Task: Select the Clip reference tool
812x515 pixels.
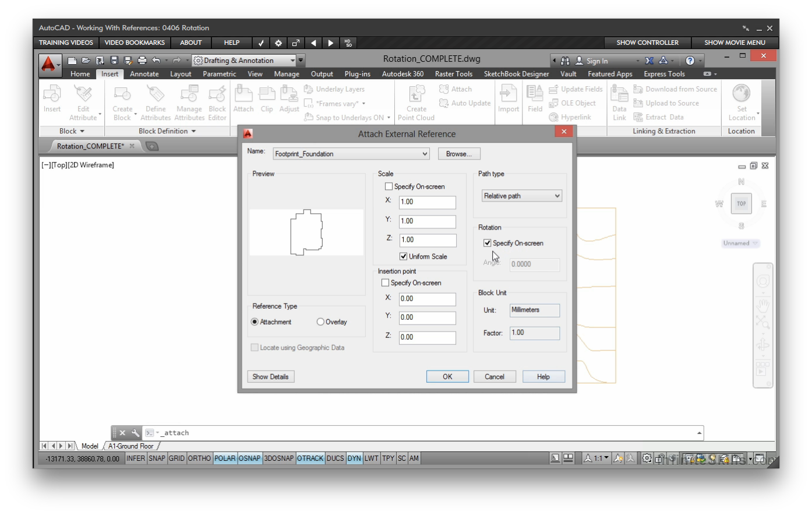Action: point(267,99)
